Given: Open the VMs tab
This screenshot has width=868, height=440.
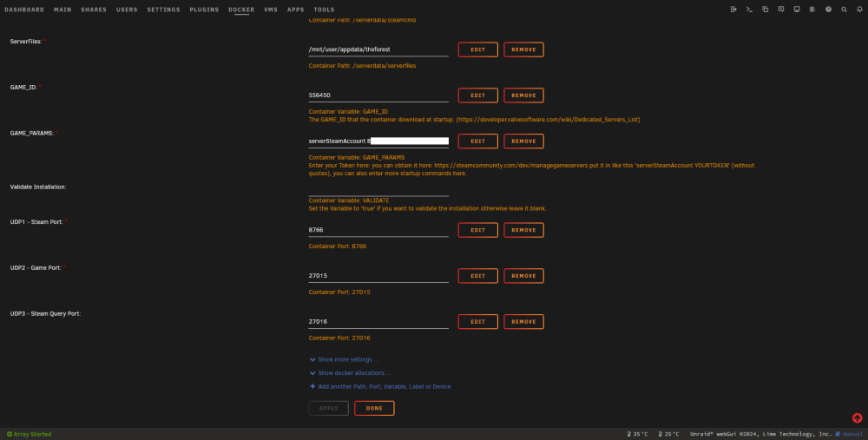Looking at the screenshot, I should click(x=271, y=10).
